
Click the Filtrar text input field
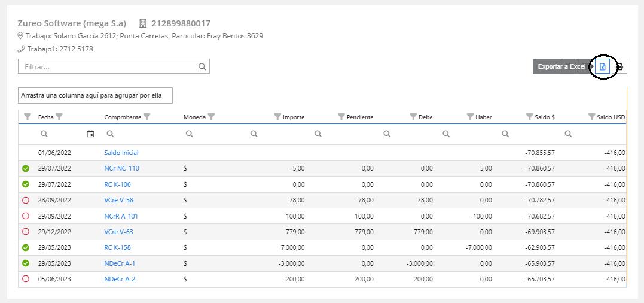[108, 66]
